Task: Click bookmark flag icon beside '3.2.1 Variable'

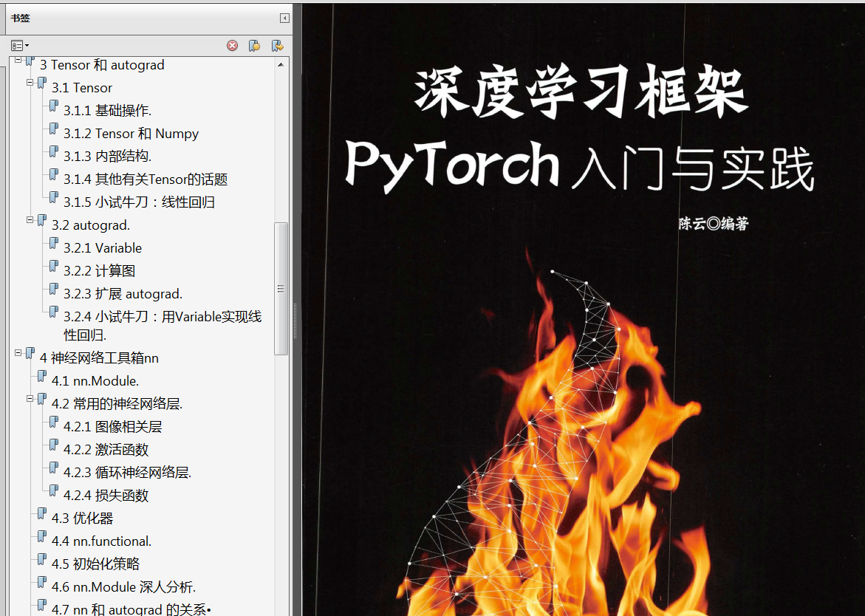Action: click(53, 243)
